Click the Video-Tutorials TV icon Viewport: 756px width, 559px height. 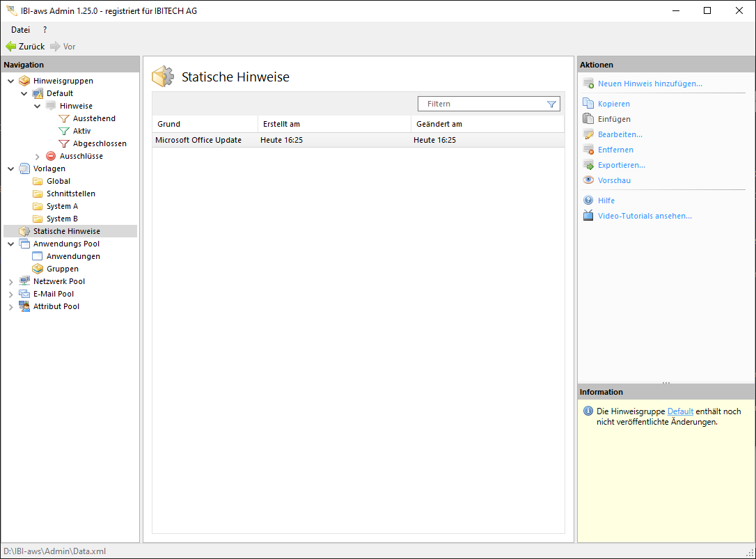coord(588,216)
